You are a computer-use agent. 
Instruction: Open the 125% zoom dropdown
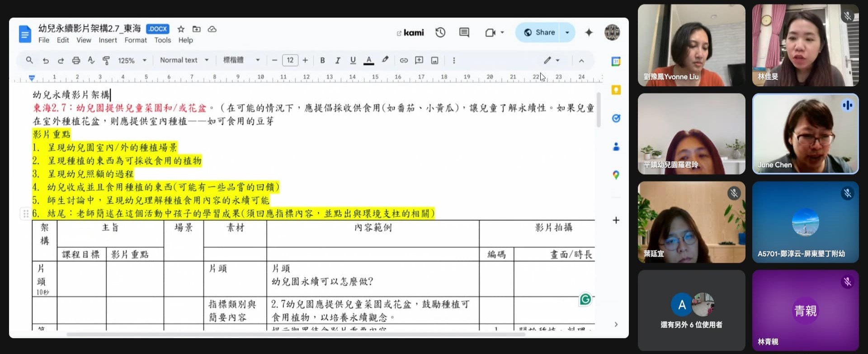tap(132, 61)
